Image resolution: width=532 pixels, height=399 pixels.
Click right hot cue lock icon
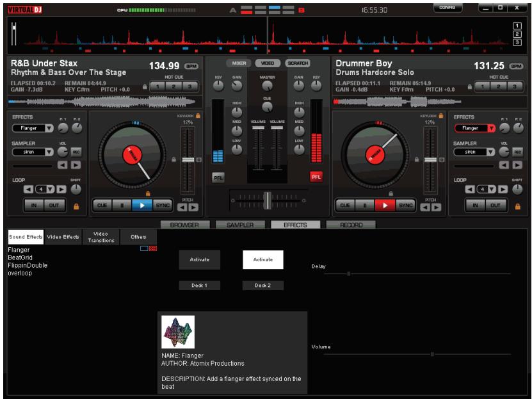click(469, 86)
